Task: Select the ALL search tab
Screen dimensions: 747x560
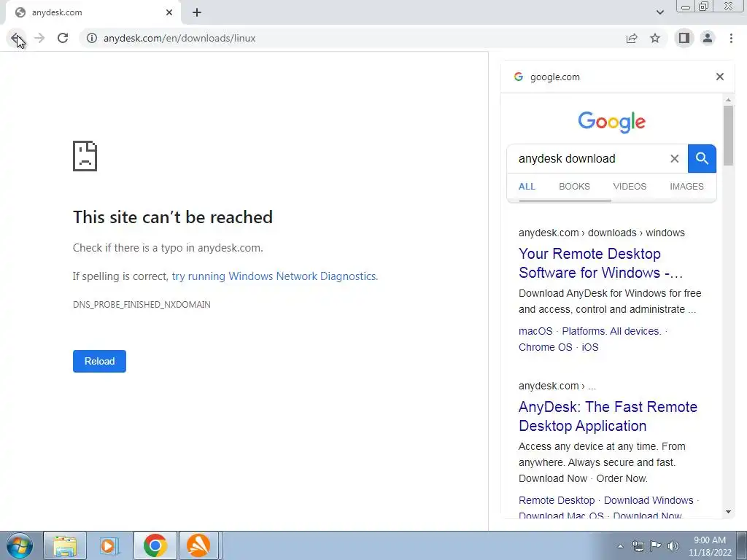Action: 527,187
